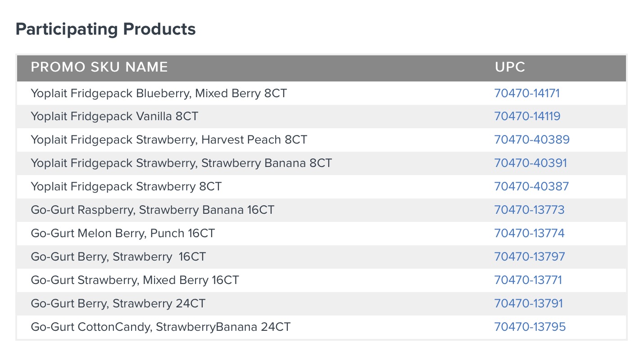This screenshot has height=347, width=644.
Task: Click the PROMO SKU NAME column header
Action: coord(99,68)
